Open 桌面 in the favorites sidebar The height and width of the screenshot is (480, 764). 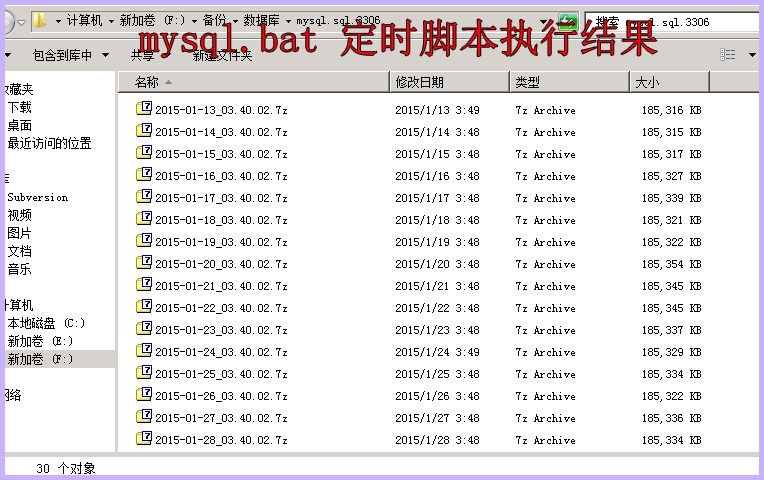[x=19, y=125]
